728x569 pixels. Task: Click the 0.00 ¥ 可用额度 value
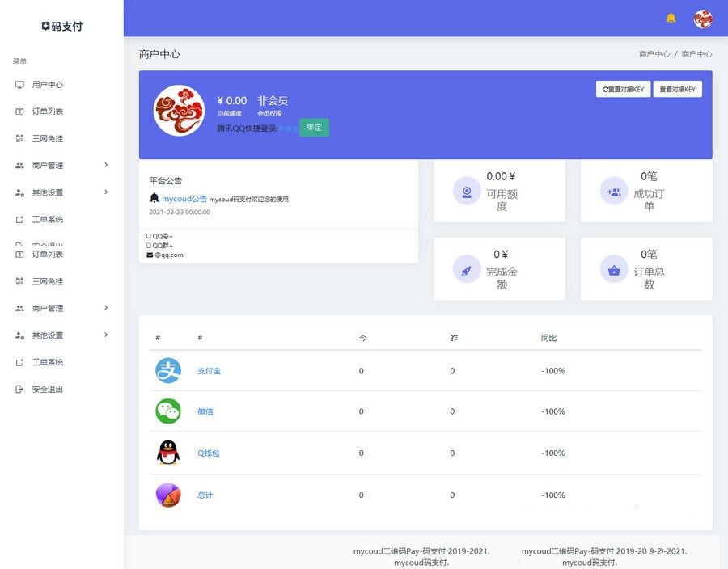pos(501,176)
